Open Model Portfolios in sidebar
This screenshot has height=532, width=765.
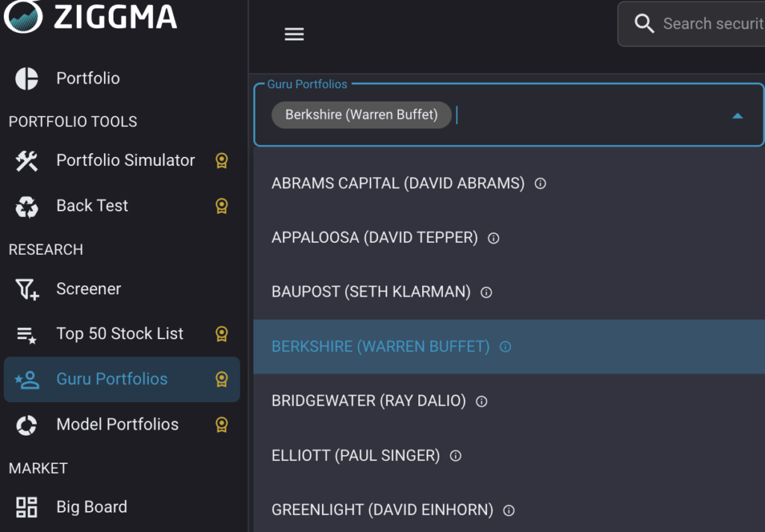117,424
